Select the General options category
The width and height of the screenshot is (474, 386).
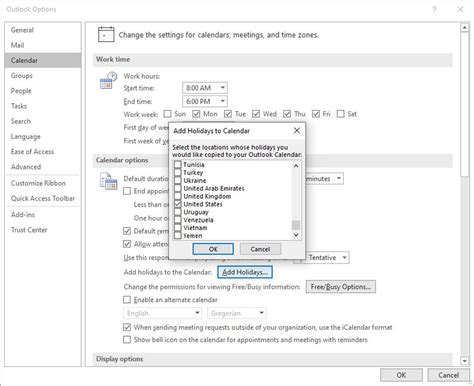click(43, 30)
